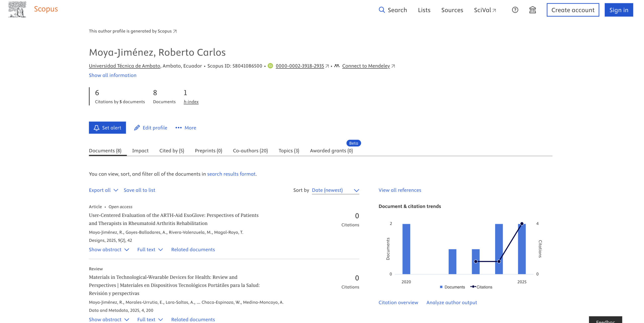The image size is (644, 323).
Task: Click the 2025 citations point on trend chart
Action: click(522, 224)
